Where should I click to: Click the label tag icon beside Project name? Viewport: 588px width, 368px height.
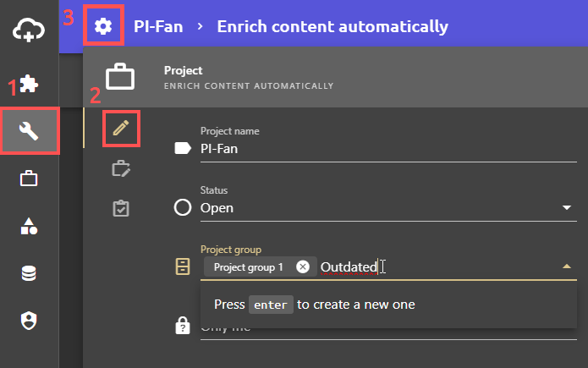183,148
